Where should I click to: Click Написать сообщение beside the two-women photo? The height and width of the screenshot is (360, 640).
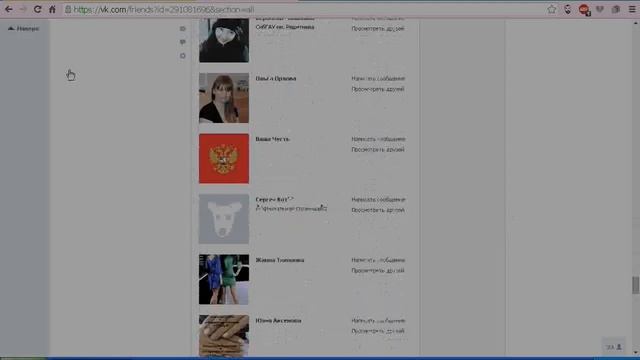point(378,260)
